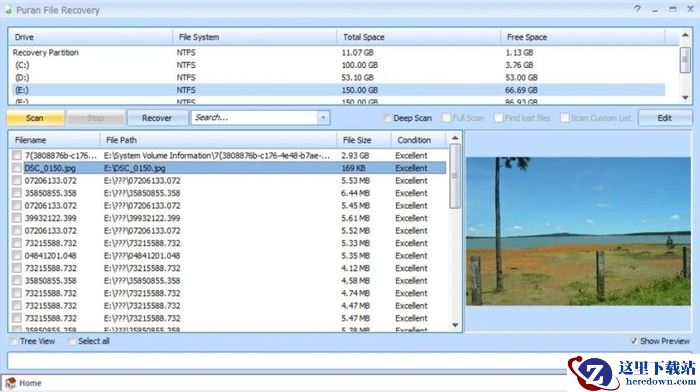Click inside the Search field
The image size is (700, 392).
[254, 118]
